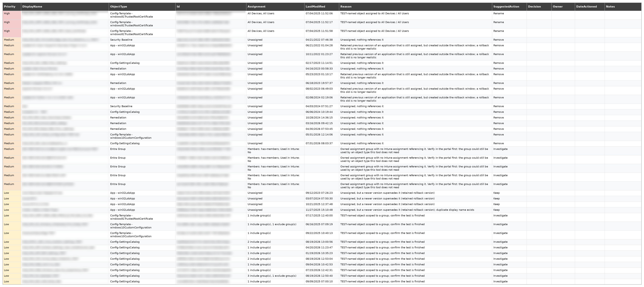Select the Notes column header
Viewport: 644px width, 287px height.
623,7
